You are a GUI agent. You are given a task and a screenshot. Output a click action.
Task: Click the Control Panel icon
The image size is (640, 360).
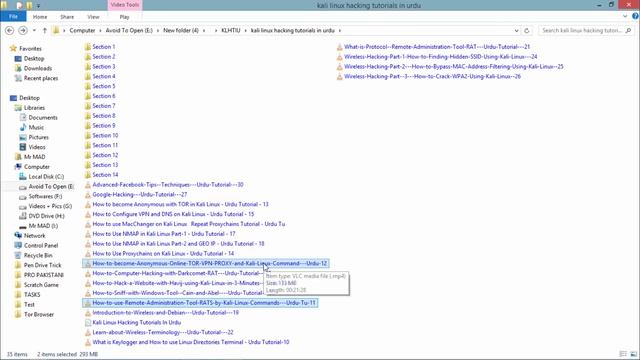pos(18,246)
